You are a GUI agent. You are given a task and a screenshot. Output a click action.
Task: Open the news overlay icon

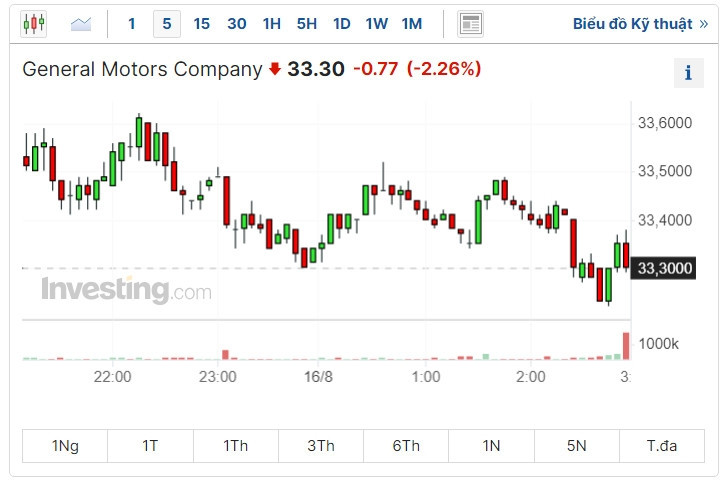(471, 24)
